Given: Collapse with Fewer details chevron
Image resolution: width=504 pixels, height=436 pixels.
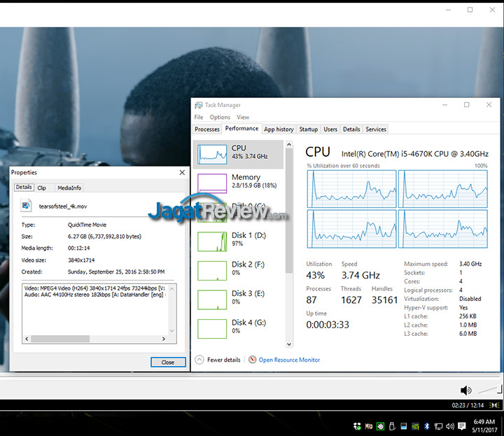Looking at the screenshot, I should pyautogui.click(x=199, y=360).
